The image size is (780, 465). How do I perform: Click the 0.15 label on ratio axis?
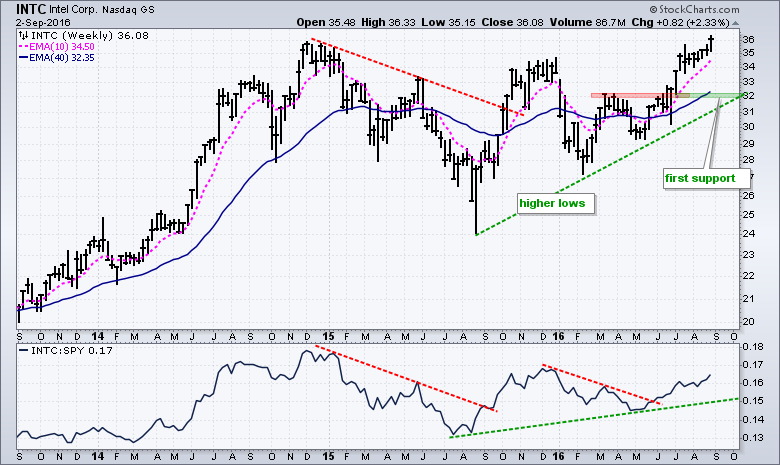tap(753, 401)
